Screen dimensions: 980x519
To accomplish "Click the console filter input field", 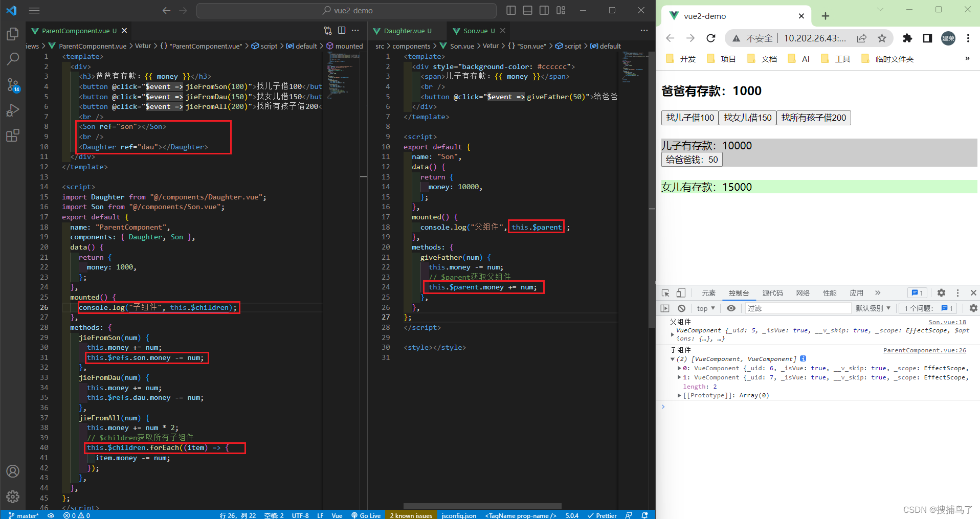I will pyautogui.click(x=797, y=308).
